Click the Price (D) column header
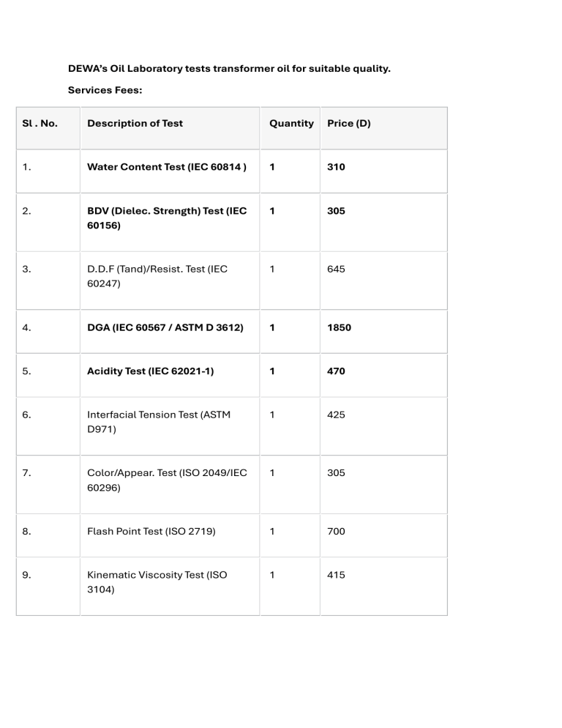 coord(349,124)
